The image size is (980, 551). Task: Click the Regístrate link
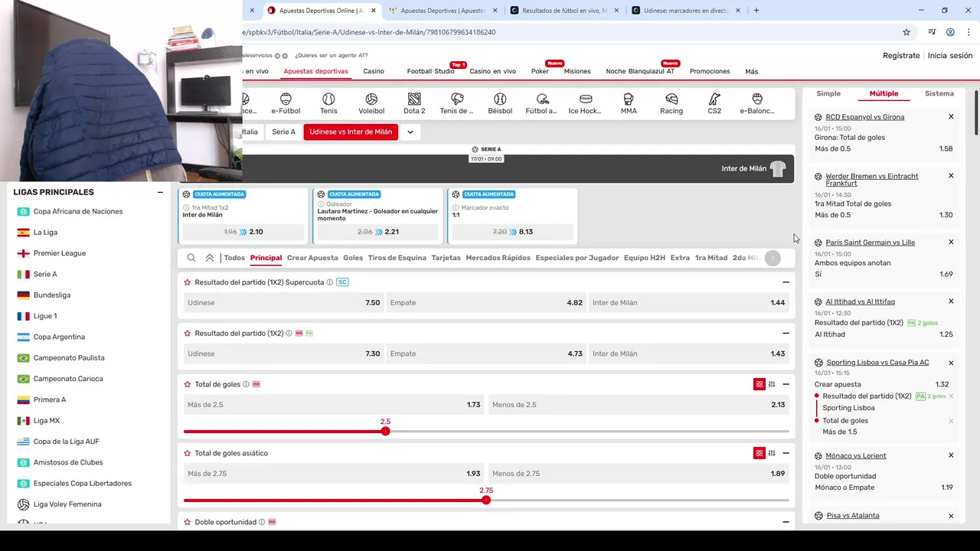click(901, 56)
